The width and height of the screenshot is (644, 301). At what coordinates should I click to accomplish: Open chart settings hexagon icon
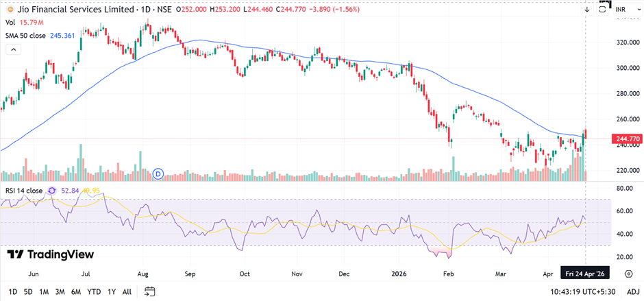coord(628,273)
